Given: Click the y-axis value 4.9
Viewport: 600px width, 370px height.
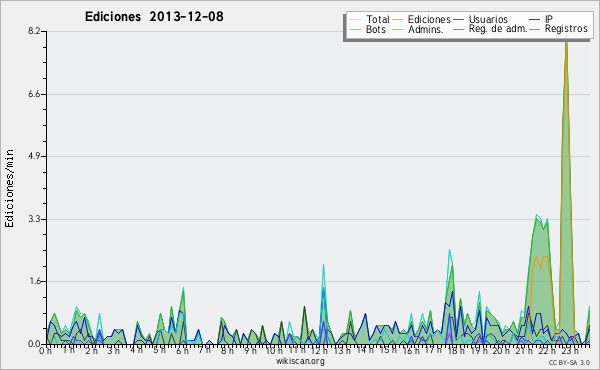Looking at the screenshot, I should [34, 156].
